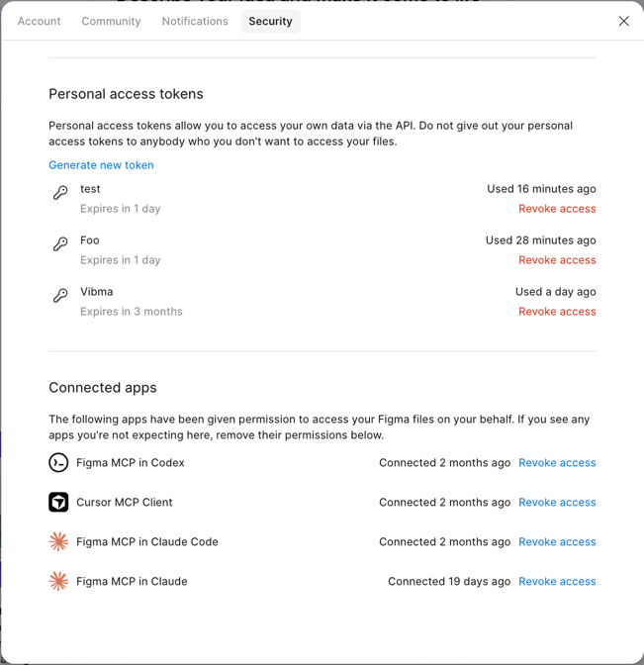Click "Connected 19 days ago" text
This screenshot has width=644, height=665.
coord(449,581)
